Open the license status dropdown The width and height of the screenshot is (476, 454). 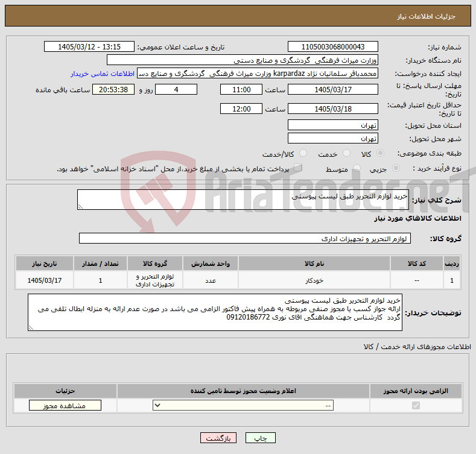[x=243, y=405]
